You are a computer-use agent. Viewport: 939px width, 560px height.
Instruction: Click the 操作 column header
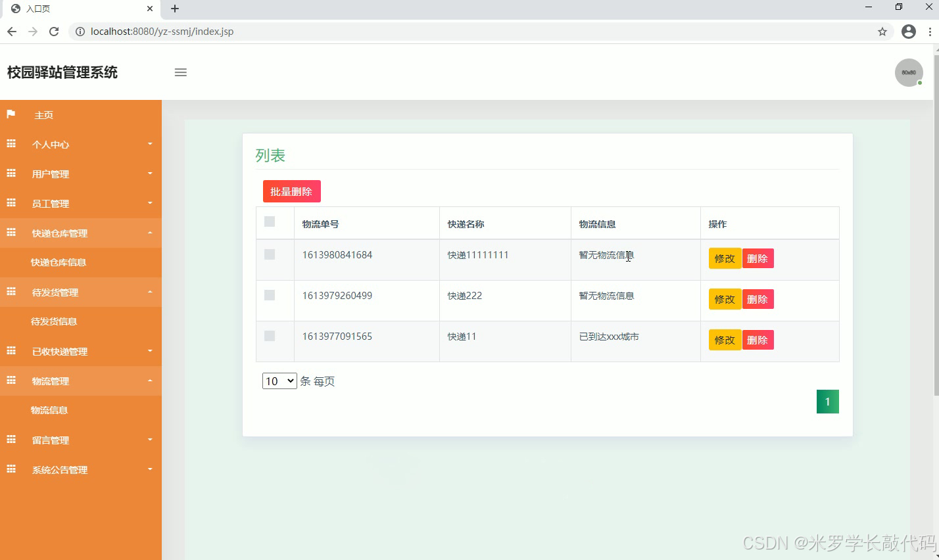[x=717, y=224]
